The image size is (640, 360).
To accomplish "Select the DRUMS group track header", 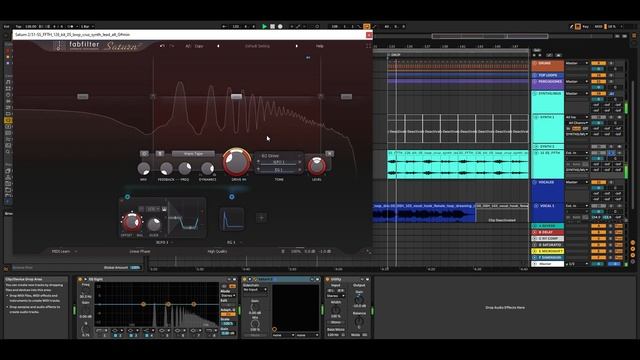I will point(548,65).
